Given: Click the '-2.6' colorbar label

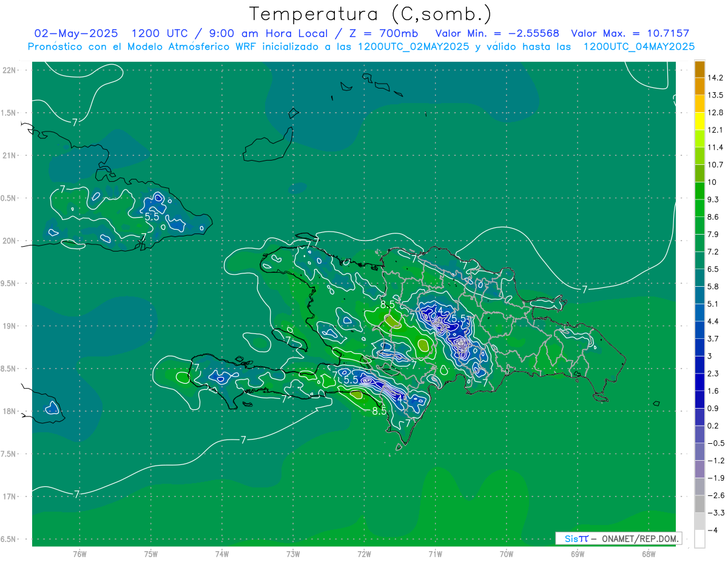Looking at the screenshot, I should click(715, 495).
